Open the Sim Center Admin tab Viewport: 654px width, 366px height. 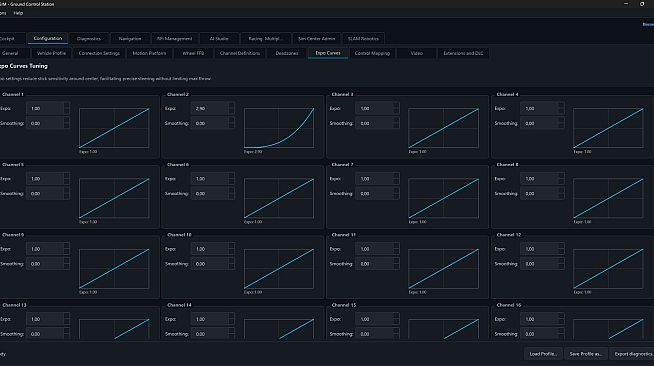tap(317, 38)
